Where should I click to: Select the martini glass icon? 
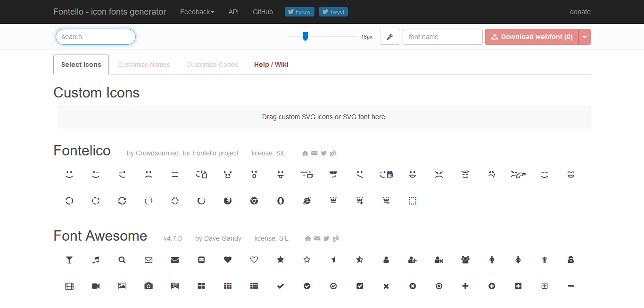69,259
